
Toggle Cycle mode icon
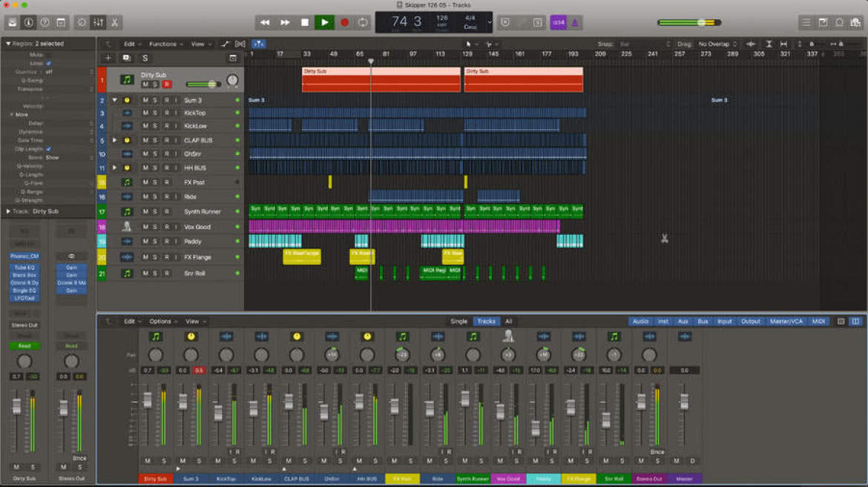pyautogui.click(x=363, y=23)
